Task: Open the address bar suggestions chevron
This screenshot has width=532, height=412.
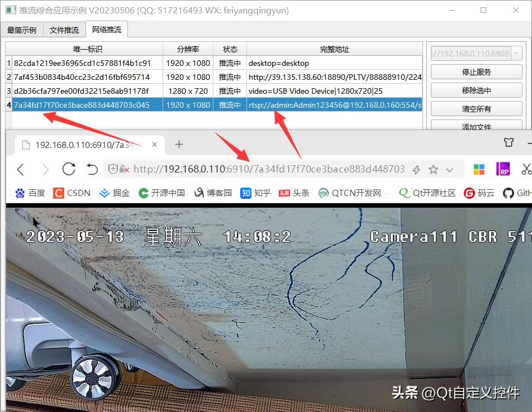Action: [x=449, y=169]
